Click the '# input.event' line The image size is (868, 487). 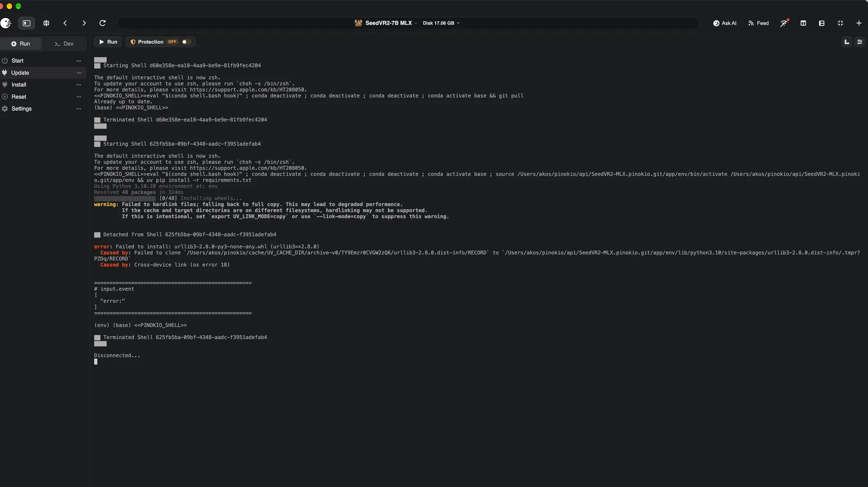114,289
